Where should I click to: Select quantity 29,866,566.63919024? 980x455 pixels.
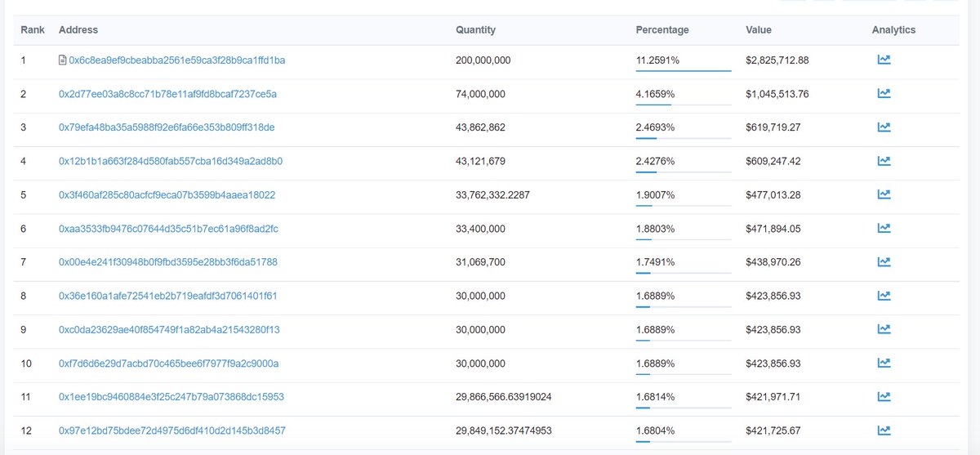point(504,397)
